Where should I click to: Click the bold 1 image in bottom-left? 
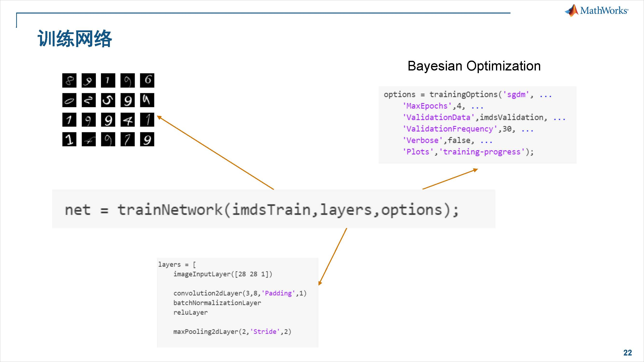pyautogui.click(x=69, y=139)
